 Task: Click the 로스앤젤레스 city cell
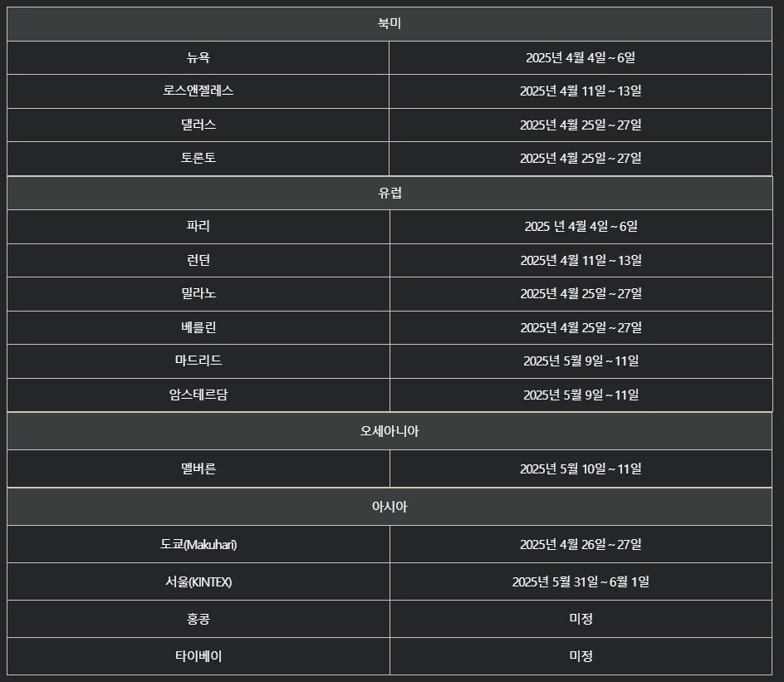coord(198,91)
